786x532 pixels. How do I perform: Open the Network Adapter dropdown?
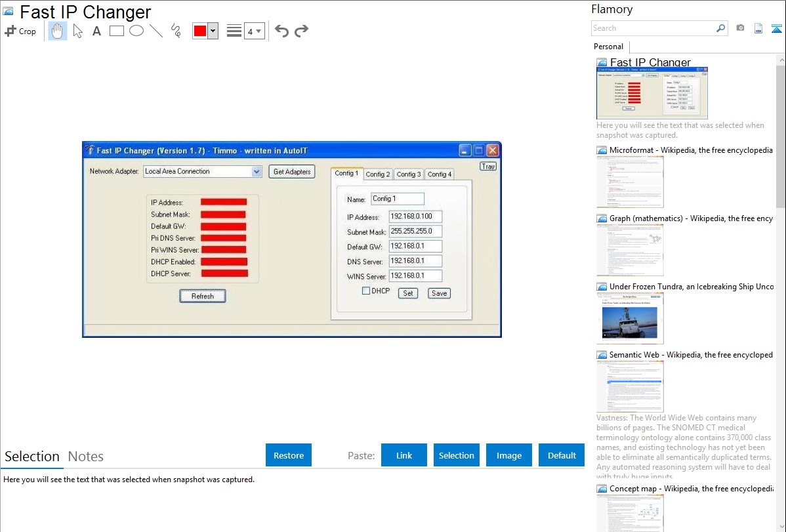pos(203,171)
